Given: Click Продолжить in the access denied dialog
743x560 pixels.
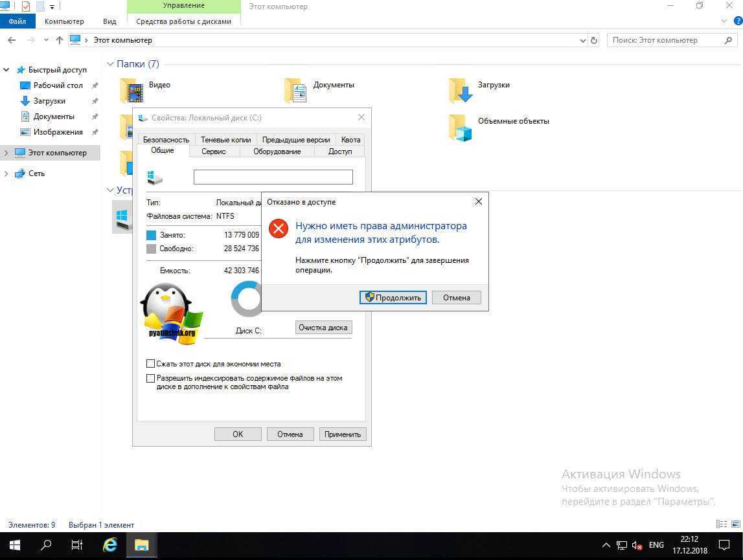Looking at the screenshot, I should click(x=393, y=298).
